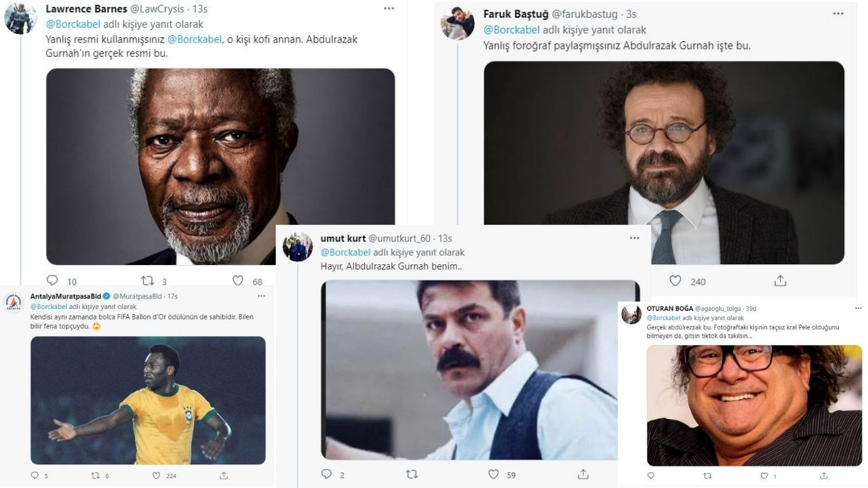The image size is (868, 488).
Task: Like Lawrence Barnes's tweet with 68 likes
Action: point(238,281)
